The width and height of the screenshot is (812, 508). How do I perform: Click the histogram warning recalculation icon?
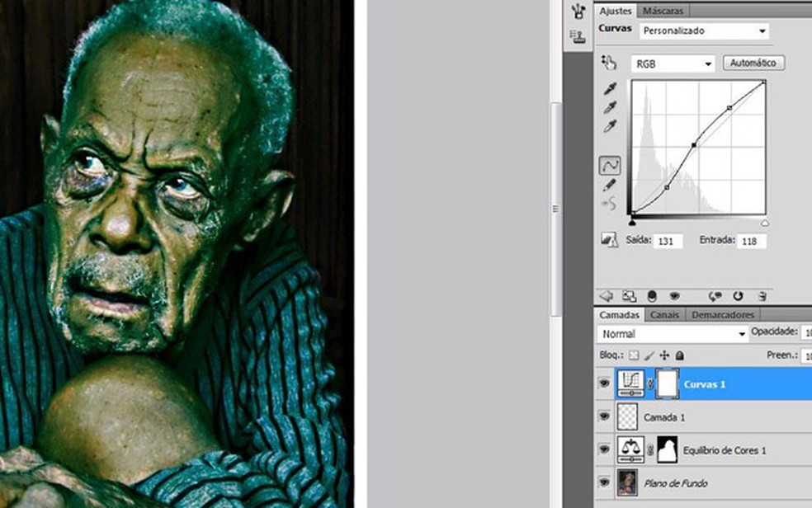coord(609,239)
